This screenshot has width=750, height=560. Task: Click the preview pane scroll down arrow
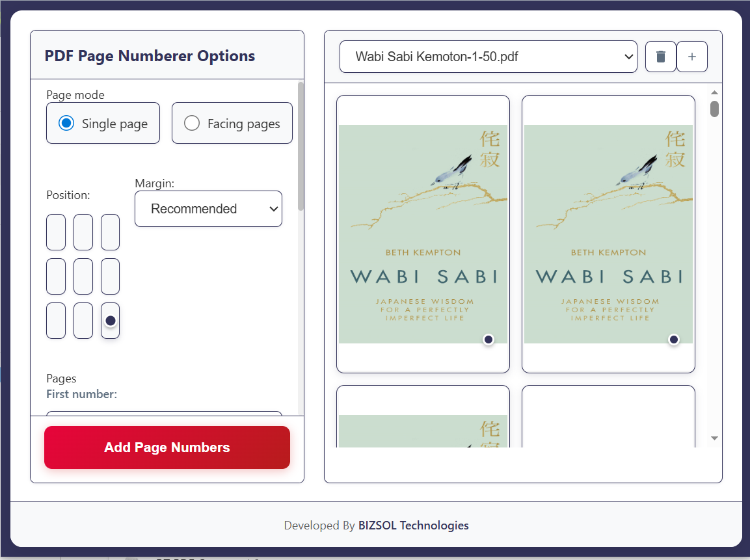click(x=714, y=438)
